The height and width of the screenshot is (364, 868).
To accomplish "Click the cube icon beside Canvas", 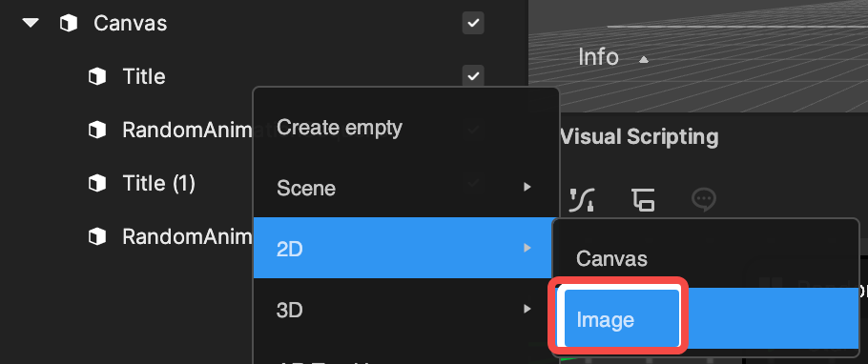I will click(x=68, y=23).
